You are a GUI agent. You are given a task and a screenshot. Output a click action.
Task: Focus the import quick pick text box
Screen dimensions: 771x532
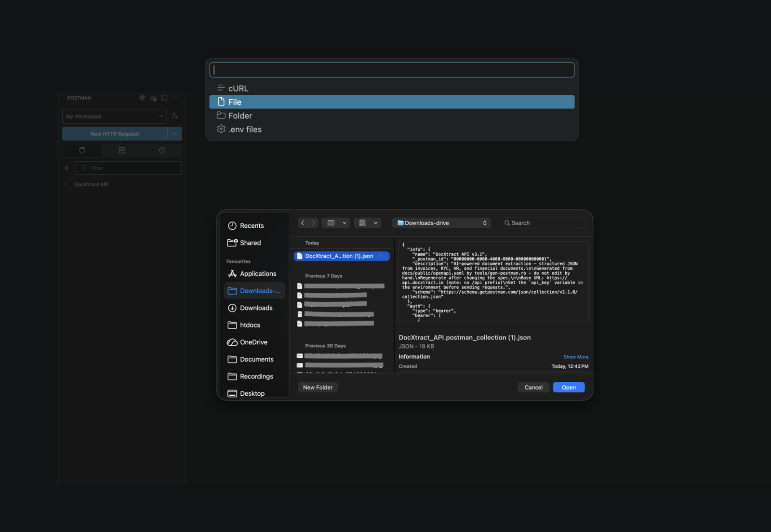tap(392, 70)
